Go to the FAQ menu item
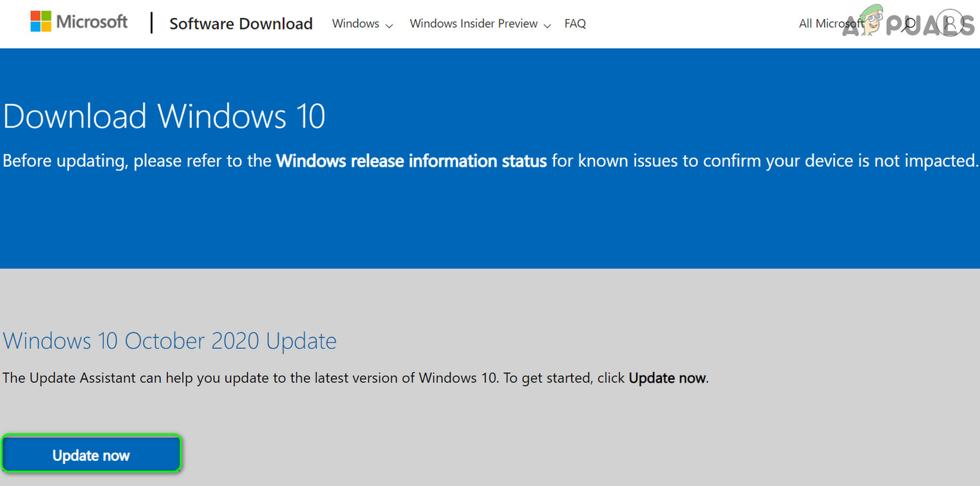This screenshot has width=980, height=486. pyautogui.click(x=575, y=24)
